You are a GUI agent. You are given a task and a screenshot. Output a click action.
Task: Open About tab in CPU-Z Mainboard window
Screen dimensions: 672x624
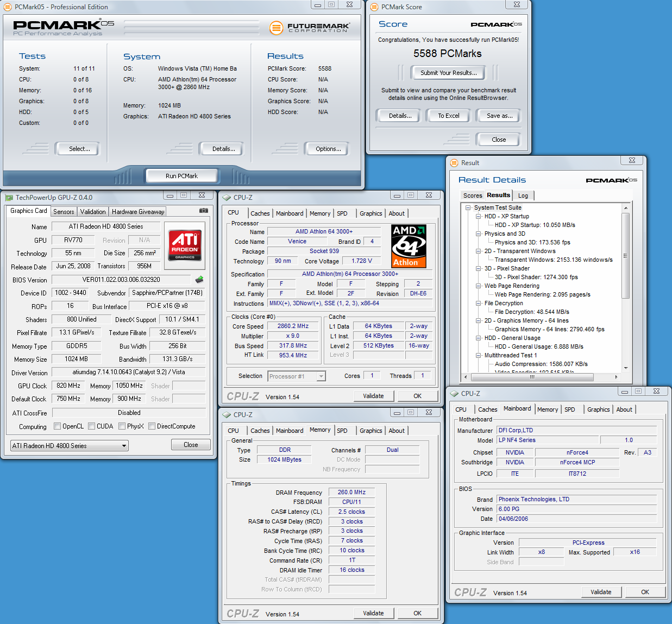coord(624,409)
